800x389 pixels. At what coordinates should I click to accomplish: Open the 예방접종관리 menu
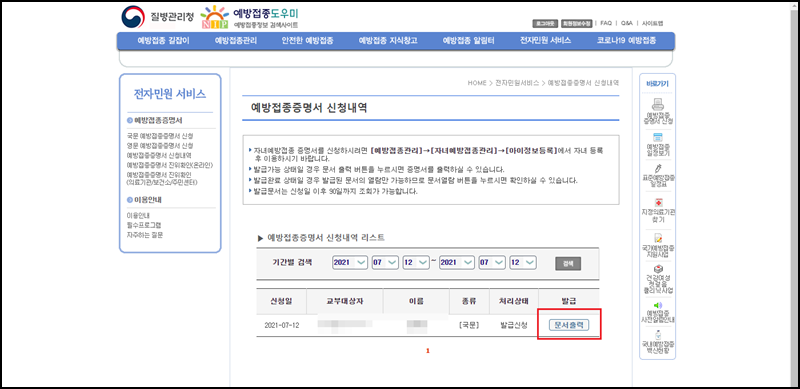point(236,41)
